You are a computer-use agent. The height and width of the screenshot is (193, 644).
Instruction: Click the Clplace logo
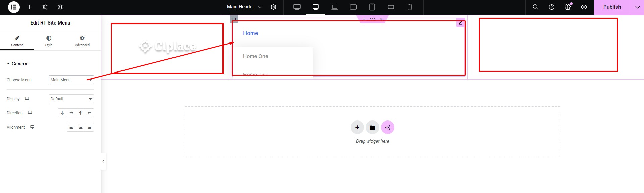[x=167, y=47]
